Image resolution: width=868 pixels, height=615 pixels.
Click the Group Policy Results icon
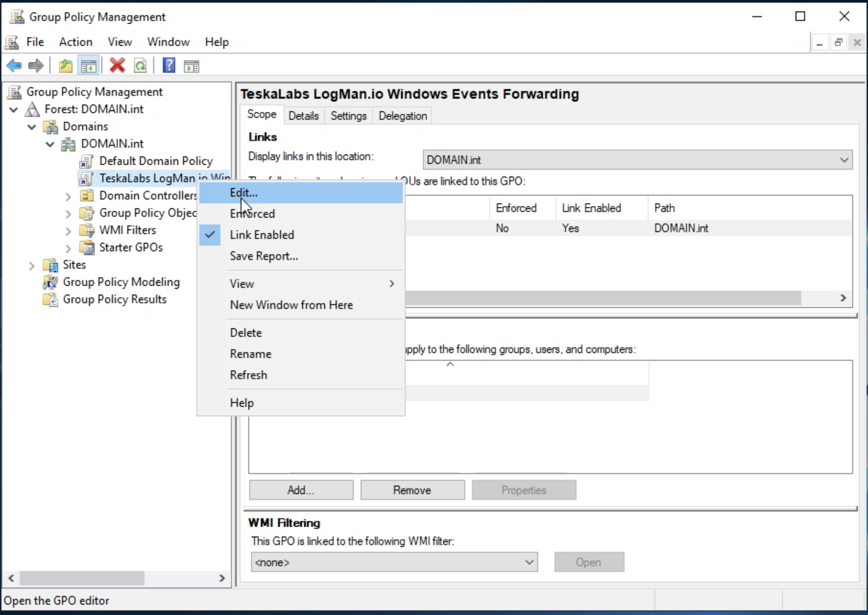pos(50,299)
